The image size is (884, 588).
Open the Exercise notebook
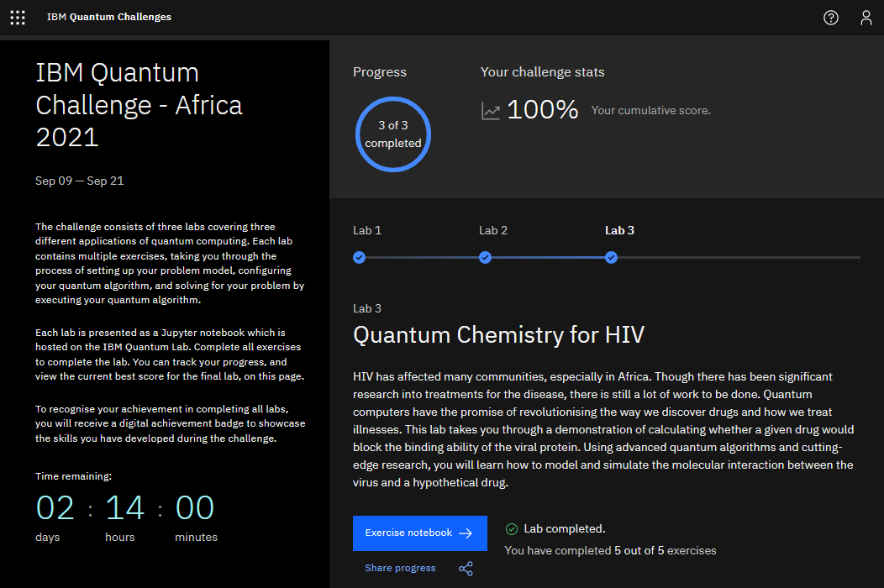click(x=420, y=533)
